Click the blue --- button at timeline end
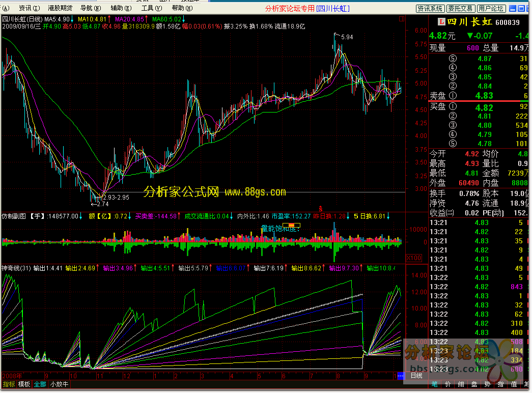 click(400, 376)
